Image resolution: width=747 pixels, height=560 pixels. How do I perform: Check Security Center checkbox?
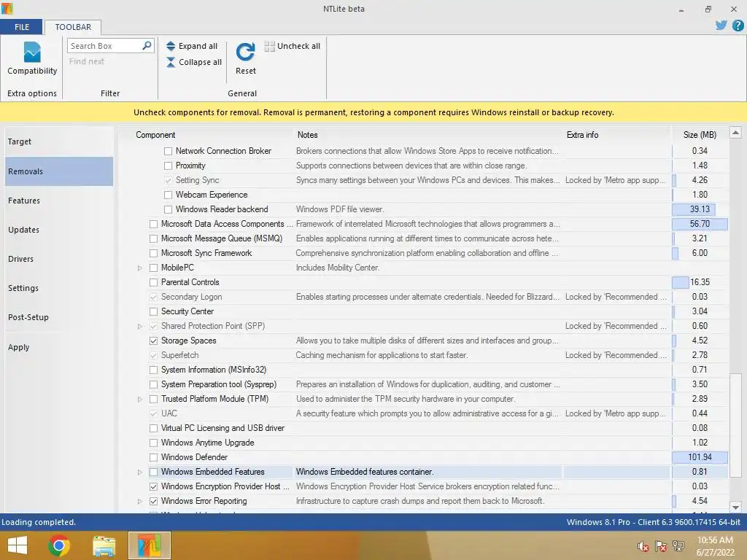pos(153,312)
